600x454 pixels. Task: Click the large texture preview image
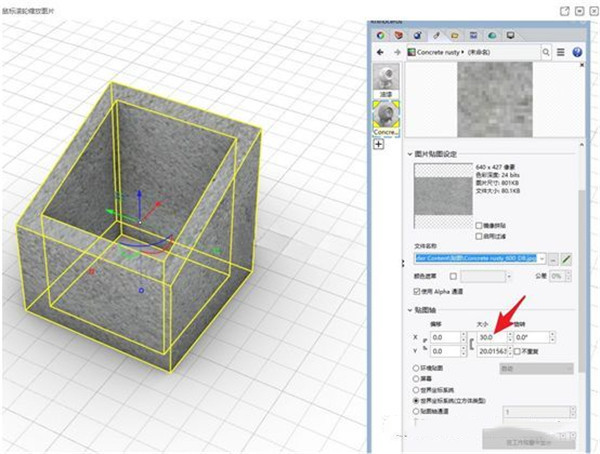(495, 100)
